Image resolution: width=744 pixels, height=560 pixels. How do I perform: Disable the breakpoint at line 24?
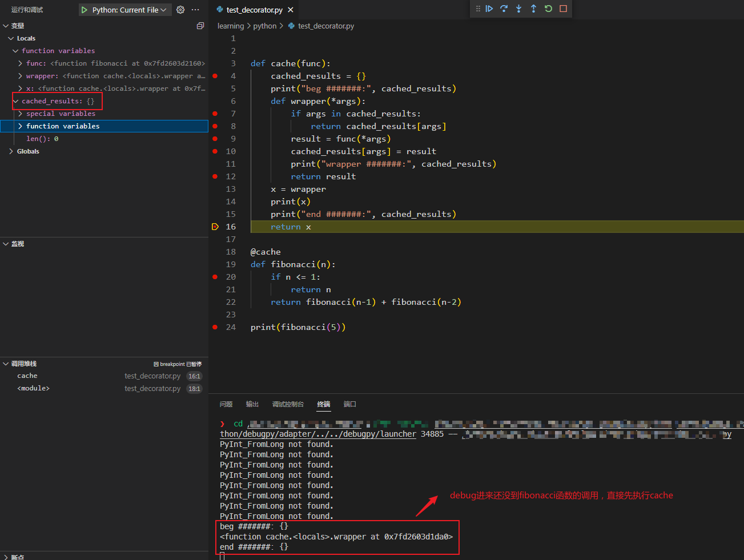tap(215, 327)
